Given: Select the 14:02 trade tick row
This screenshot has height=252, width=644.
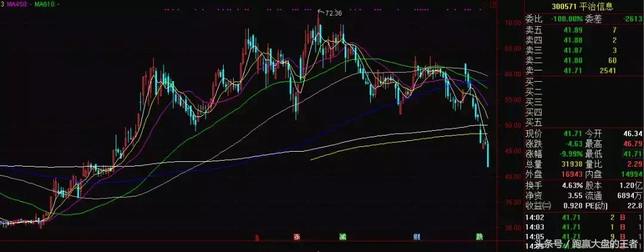Looking at the screenshot, I should (584, 218).
